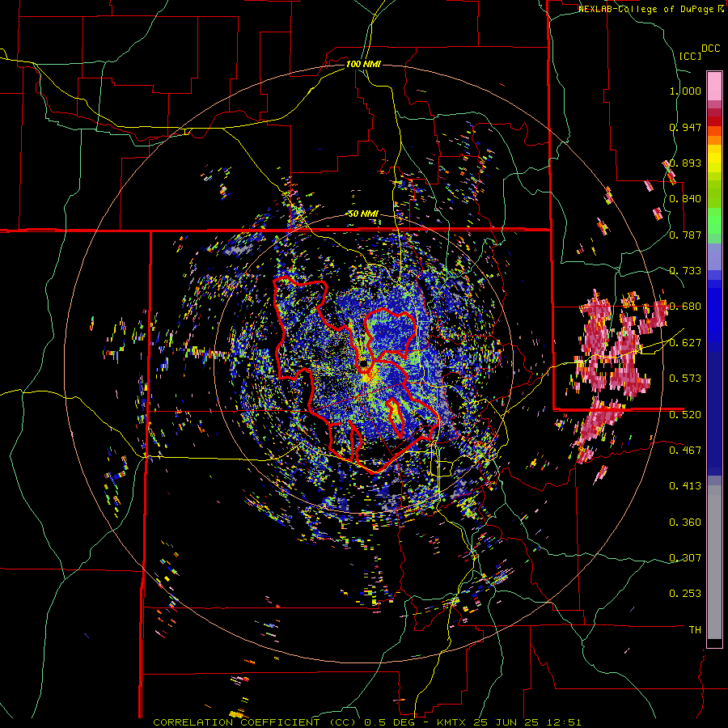Select the [CC] label above the scale
The width and height of the screenshot is (728, 728).
(x=691, y=56)
